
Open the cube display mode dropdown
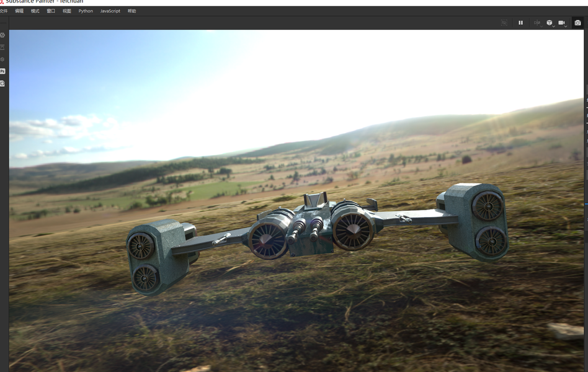click(550, 24)
